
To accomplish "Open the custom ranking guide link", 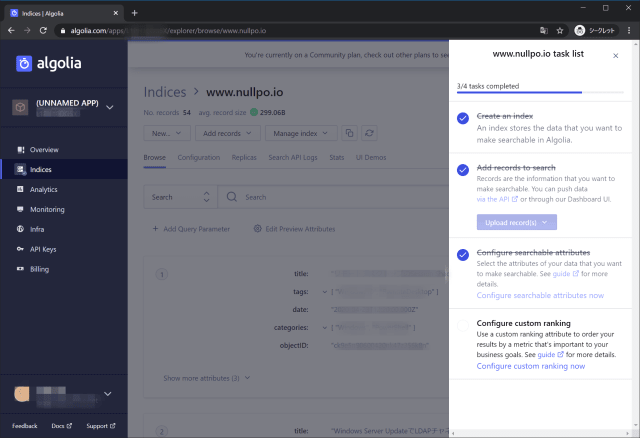I will point(550,355).
